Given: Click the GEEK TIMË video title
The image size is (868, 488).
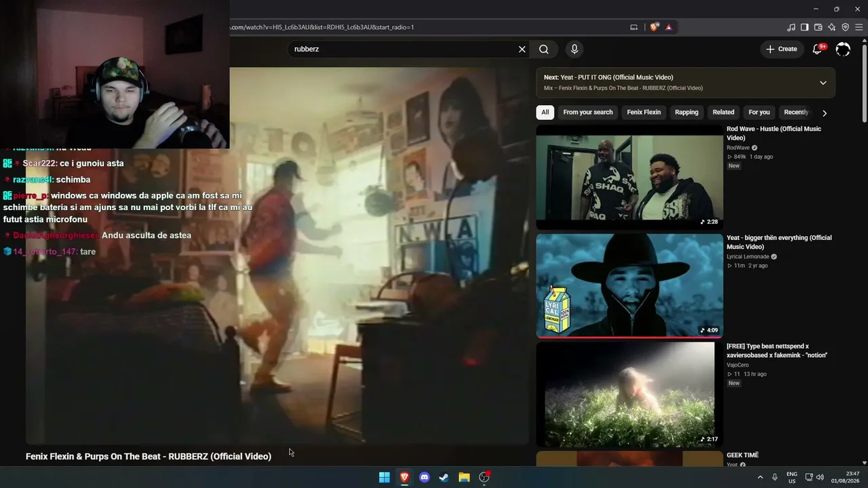Looking at the screenshot, I should tap(743, 455).
